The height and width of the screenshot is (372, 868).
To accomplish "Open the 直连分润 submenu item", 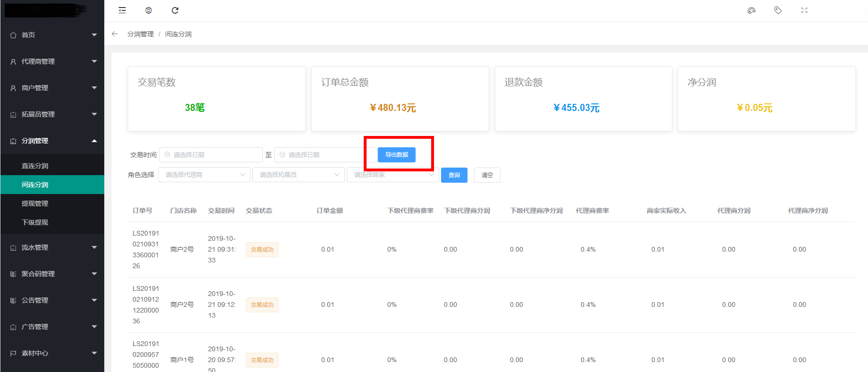I will 52,166.
